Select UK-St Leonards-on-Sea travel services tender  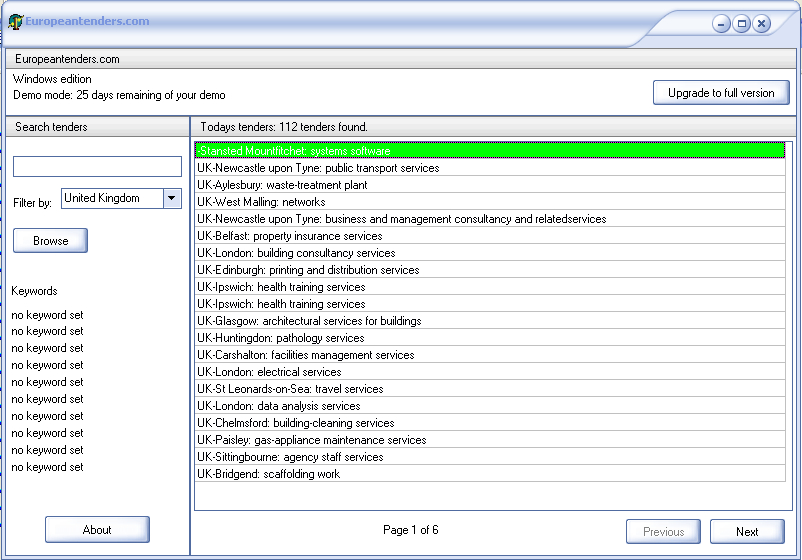(x=490, y=389)
